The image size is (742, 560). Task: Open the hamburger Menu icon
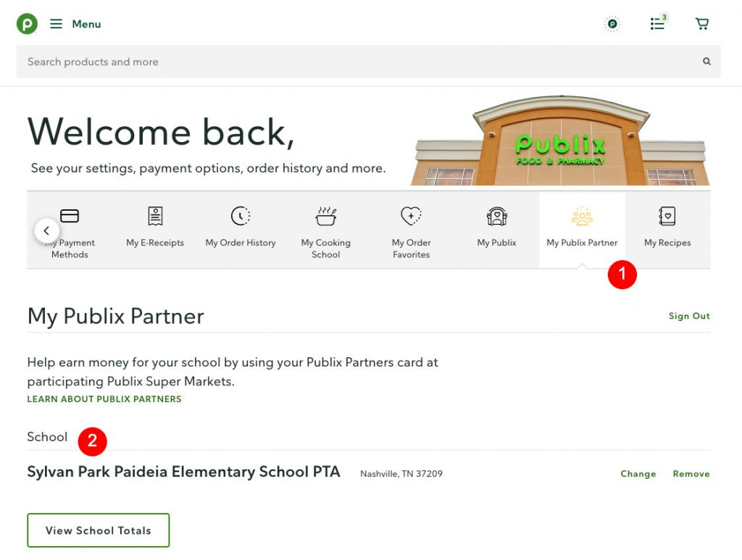(x=56, y=24)
